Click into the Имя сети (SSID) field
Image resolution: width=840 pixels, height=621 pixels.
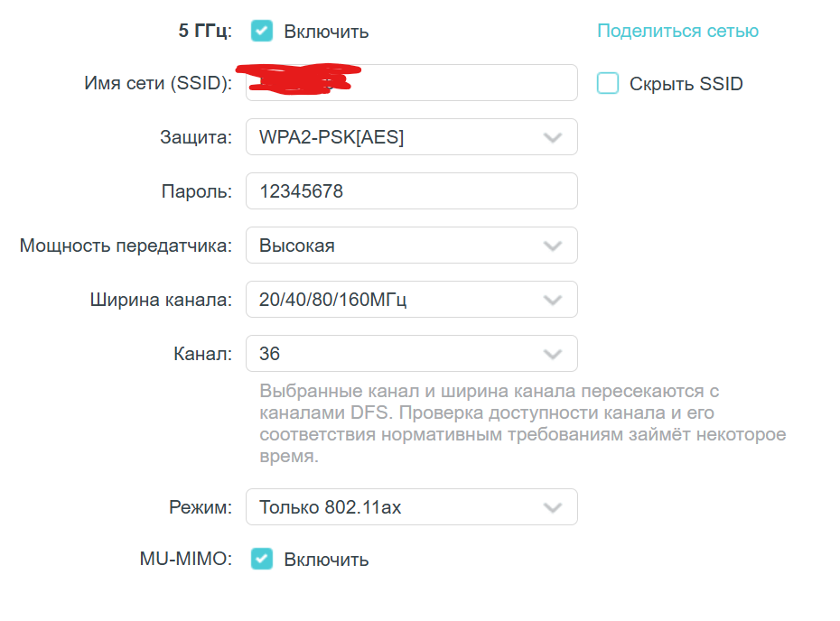[412, 83]
